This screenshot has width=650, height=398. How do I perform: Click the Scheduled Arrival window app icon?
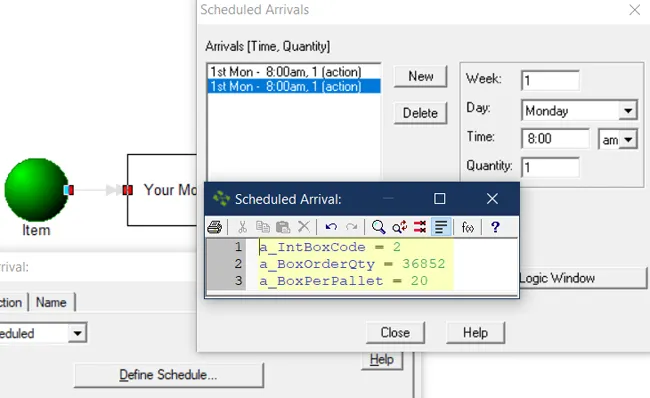click(x=221, y=199)
